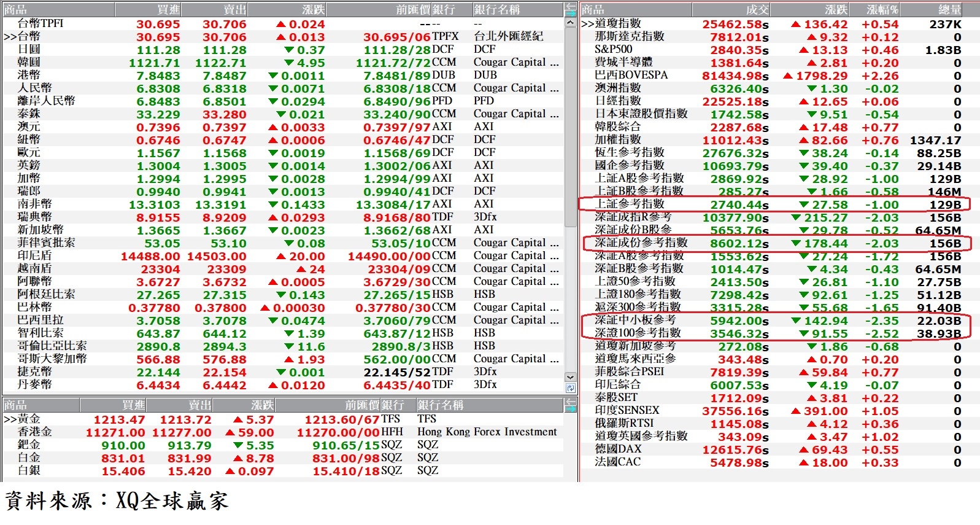
Task: Select the 澳元 currency row
Action: point(282,126)
